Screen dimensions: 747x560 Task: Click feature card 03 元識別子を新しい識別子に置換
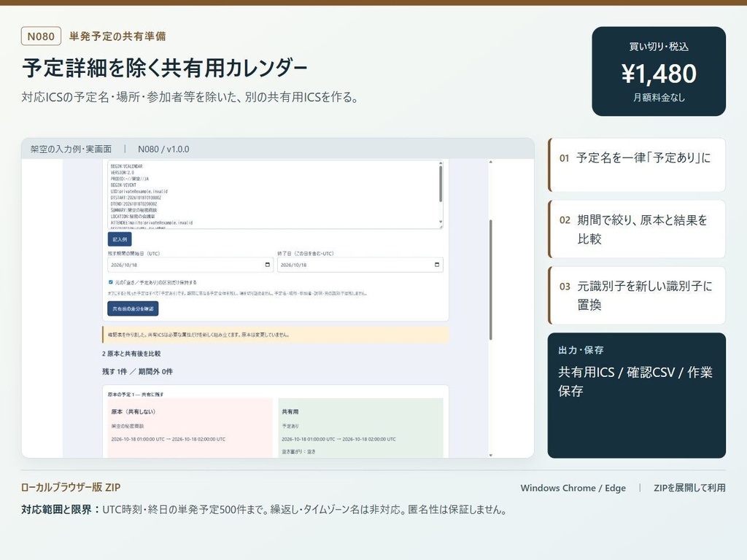click(637, 295)
